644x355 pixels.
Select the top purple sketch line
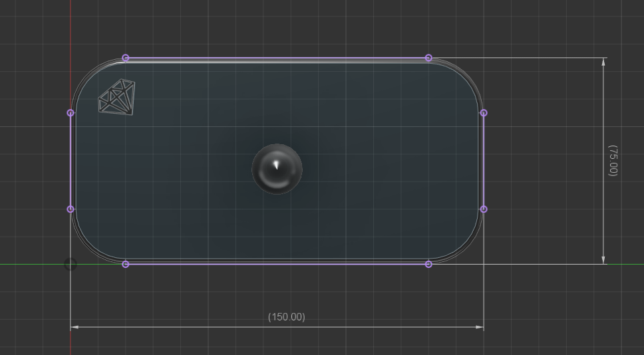[x=277, y=59]
